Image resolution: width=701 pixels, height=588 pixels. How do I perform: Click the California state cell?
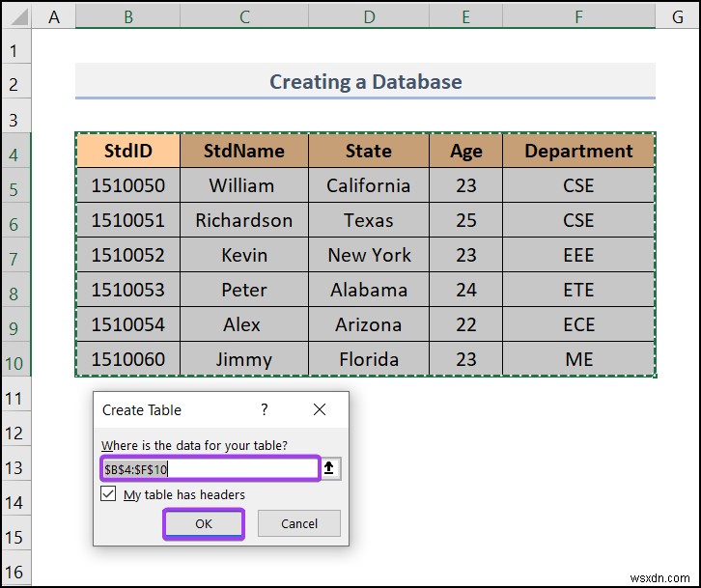[x=369, y=185]
